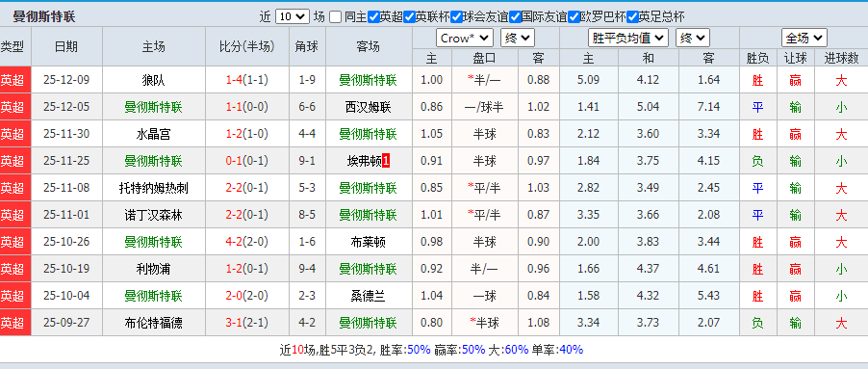Click 曼彻斯特联 in the 25-12-09 row

(369, 80)
